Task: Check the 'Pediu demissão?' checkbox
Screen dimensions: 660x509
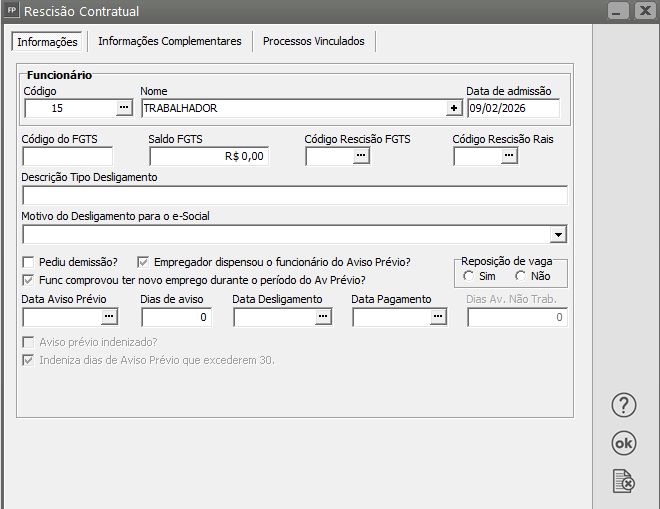Action: click(29, 261)
